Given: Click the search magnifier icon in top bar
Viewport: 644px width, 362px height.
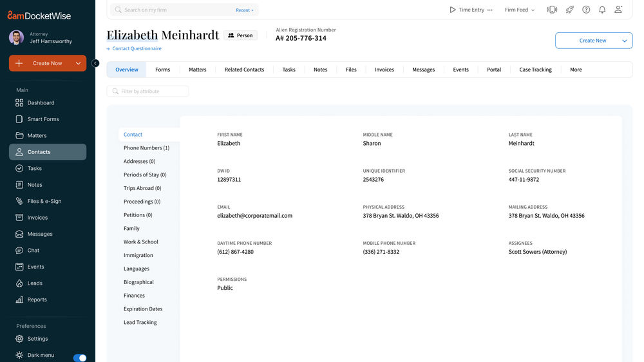Looking at the screenshot, I should [118, 10].
